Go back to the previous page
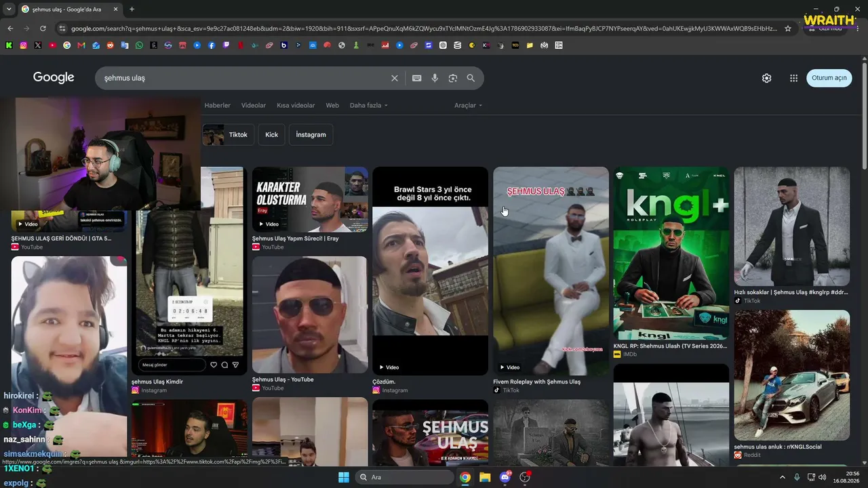This screenshot has height=488, width=868. pyautogui.click(x=10, y=28)
